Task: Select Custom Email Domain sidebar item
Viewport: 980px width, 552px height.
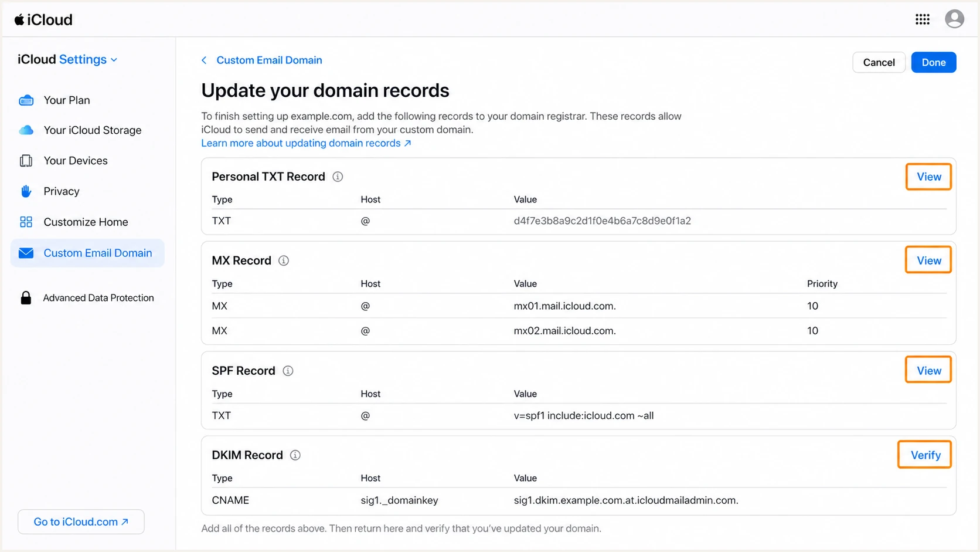Action: [87, 253]
